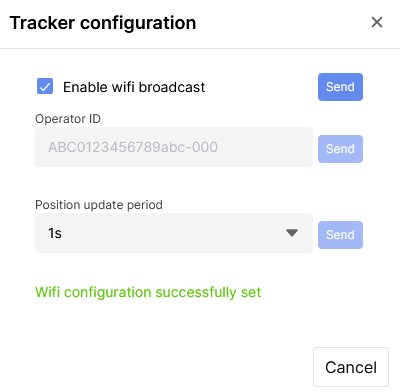The height and width of the screenshot is (392, 400).
Task: Send the Position update period setting
Action: [340, 235]
